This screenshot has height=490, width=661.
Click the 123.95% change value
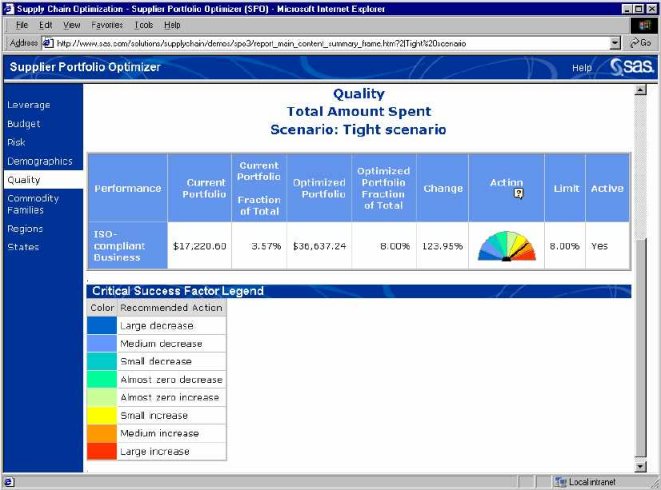pyautogui.click(x=442, y=246)
